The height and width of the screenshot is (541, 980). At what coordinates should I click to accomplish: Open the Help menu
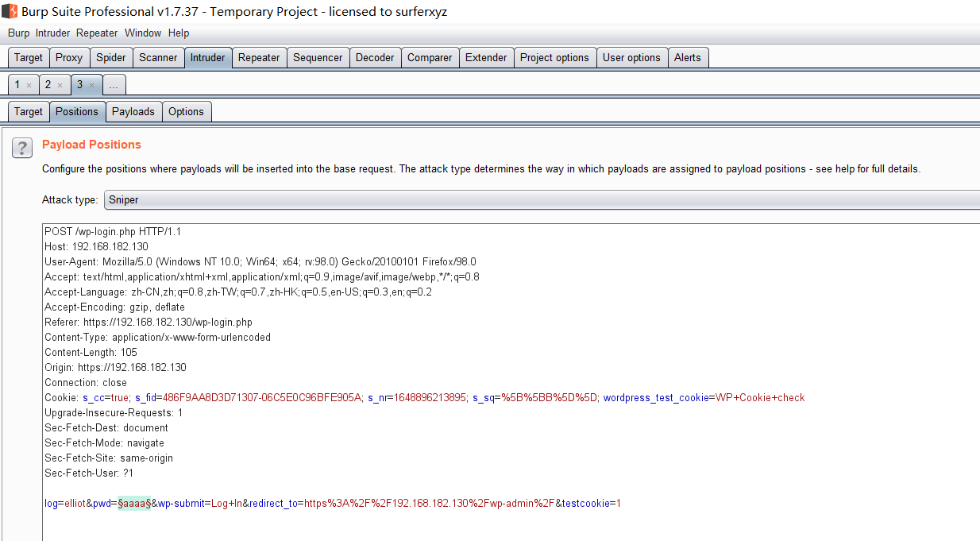179,33
